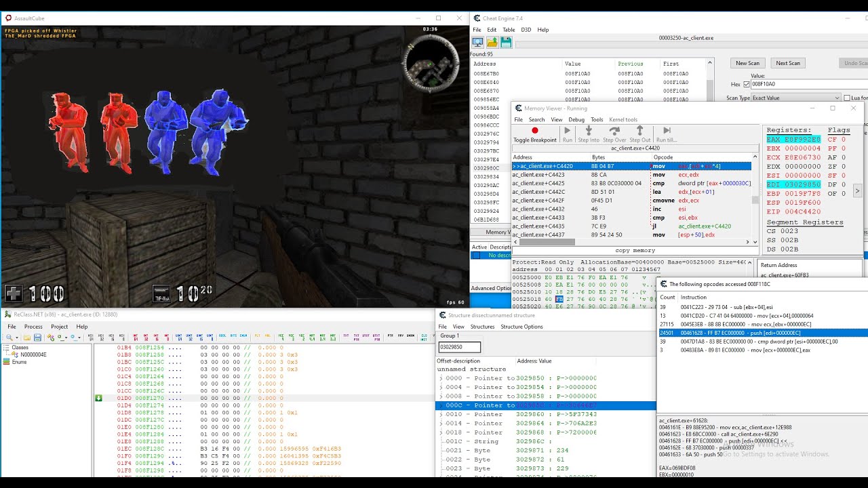Click Step Out in Memory Viewer

[x=639, y=134]
